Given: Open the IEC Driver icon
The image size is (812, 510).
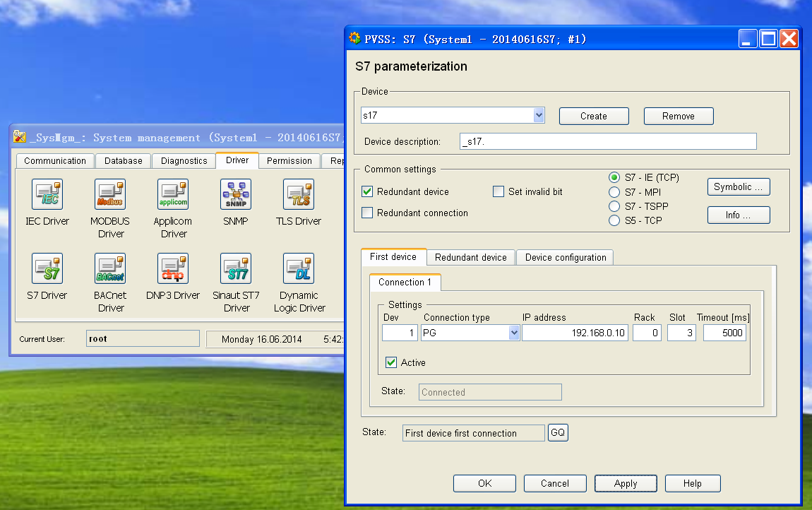Looking at the screenshot, I should pos(47,194).
